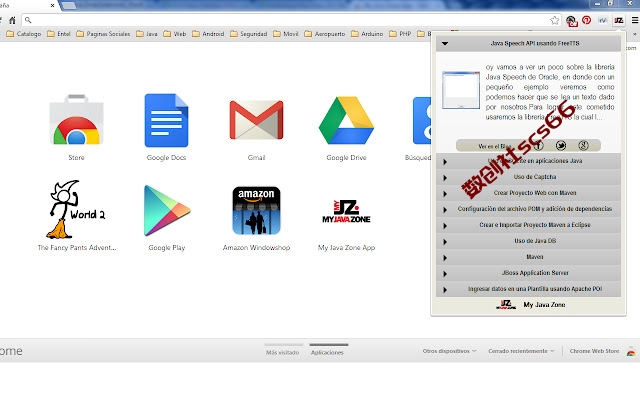
Task: Click the blue extension icon left of JZ
Action: pos(603,20)
